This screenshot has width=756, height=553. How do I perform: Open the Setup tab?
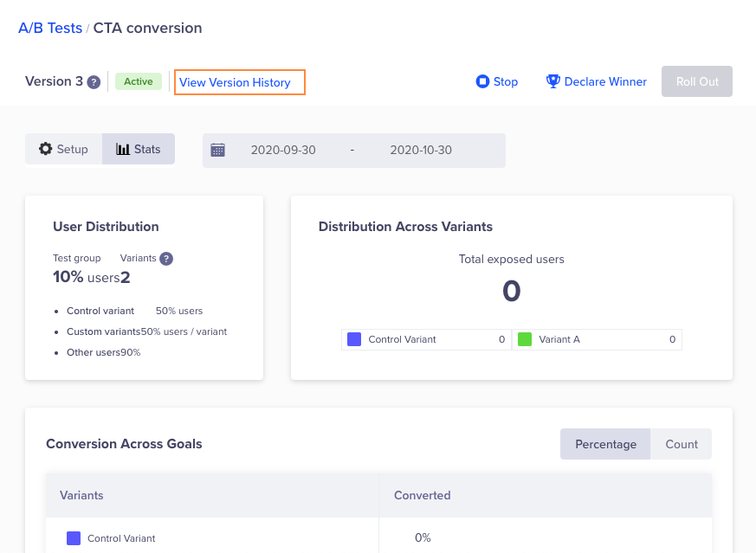pos(64,149)
